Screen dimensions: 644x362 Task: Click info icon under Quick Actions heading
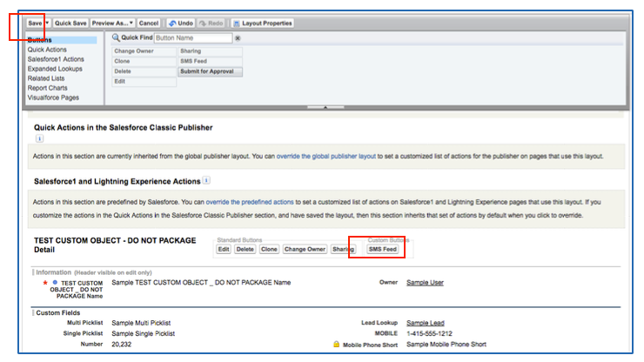pos(39,139)
